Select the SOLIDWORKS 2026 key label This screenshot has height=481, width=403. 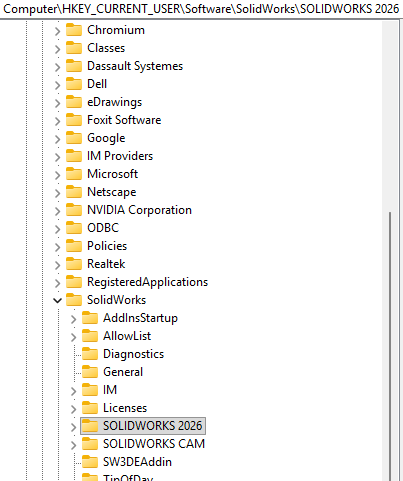(x=152, y=426)
